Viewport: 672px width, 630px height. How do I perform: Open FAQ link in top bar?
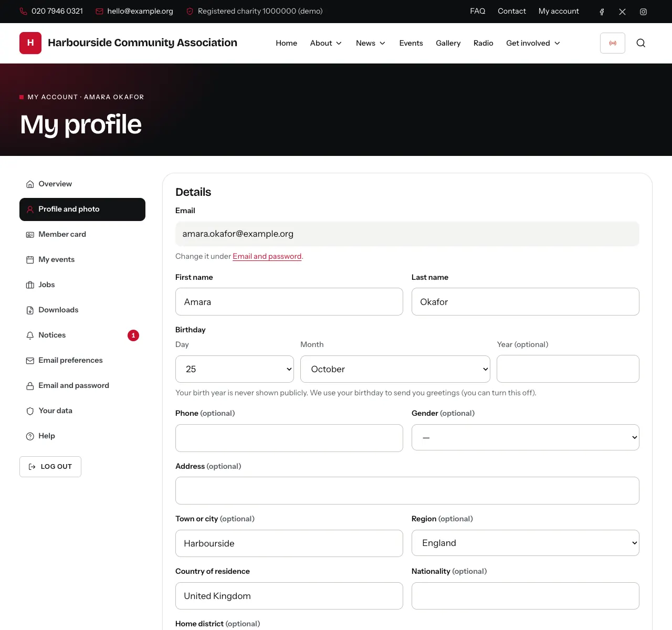click(478, 11)
